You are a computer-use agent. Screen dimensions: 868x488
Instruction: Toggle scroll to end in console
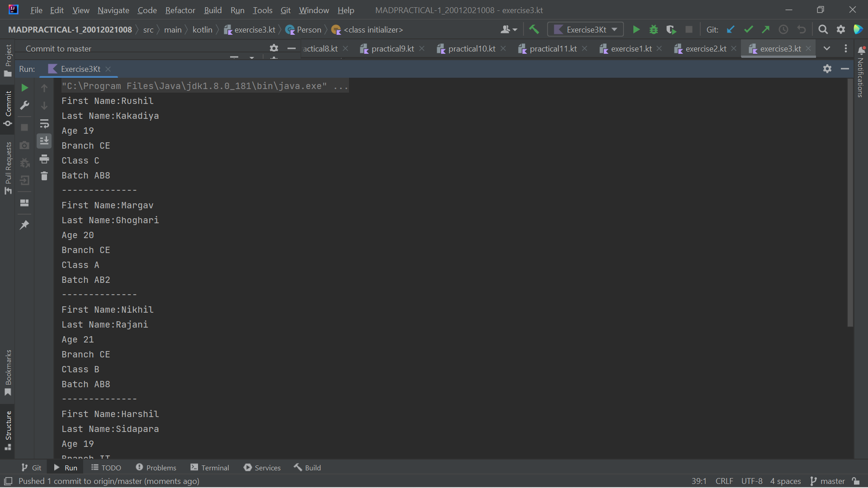44,141
